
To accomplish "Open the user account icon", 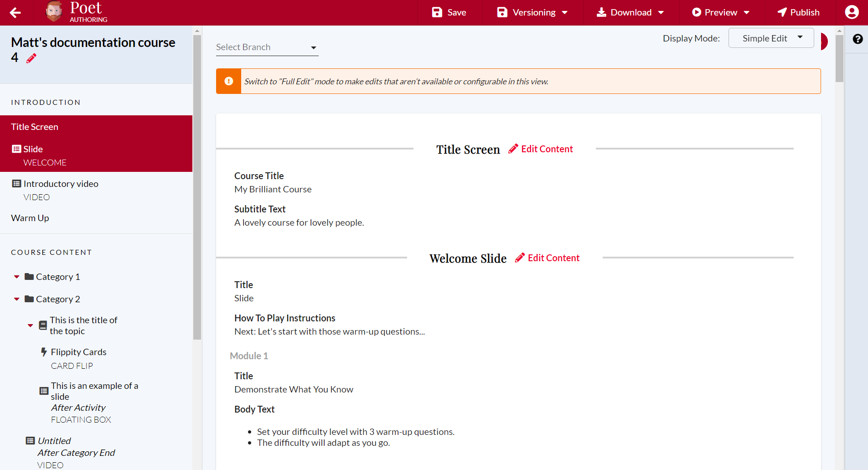I will 852,12.
